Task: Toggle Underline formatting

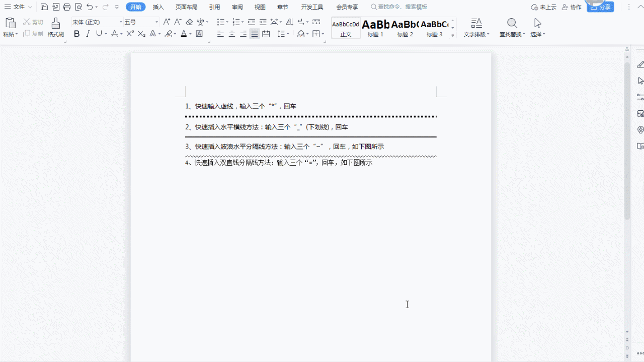Action: tap(99, 34)
